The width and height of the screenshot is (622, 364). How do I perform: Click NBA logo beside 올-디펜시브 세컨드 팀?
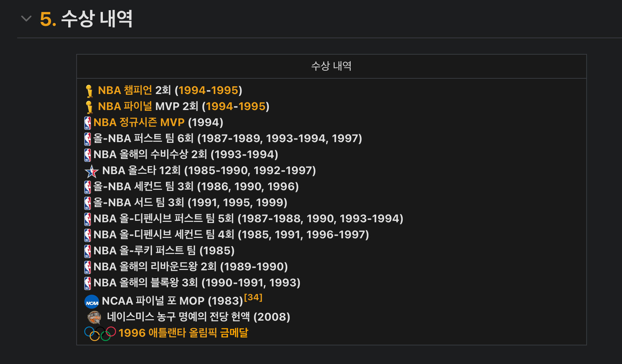click(x=88, y=235)
